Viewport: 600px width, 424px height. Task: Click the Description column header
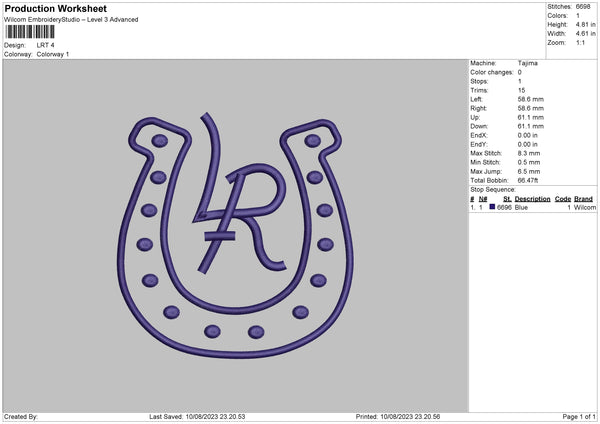[x=532, y=199]
